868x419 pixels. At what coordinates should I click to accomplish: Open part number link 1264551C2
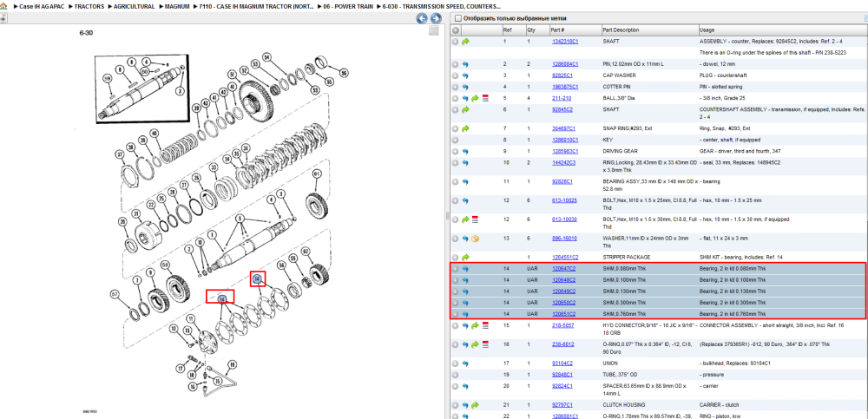(565, 258)
